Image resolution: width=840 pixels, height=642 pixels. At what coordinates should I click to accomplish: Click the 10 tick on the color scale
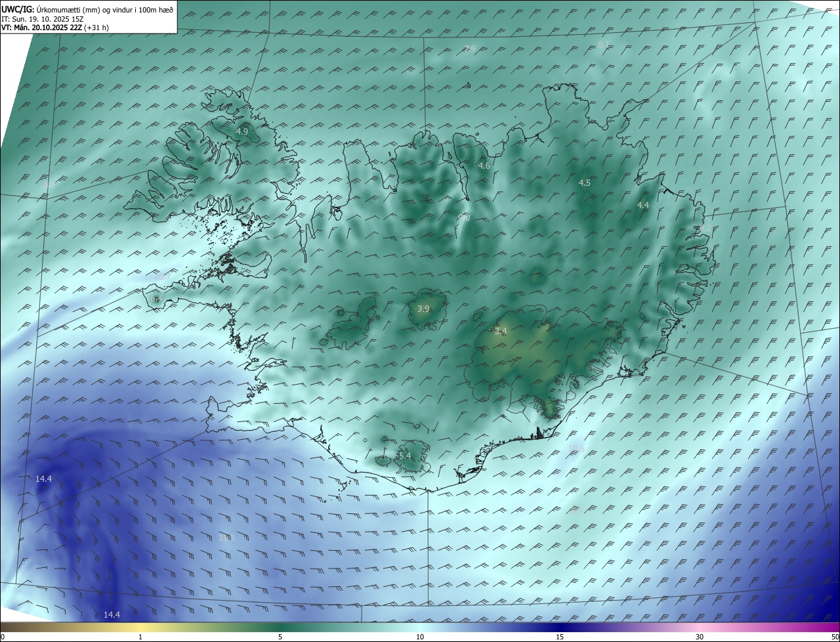click(x=420, y=637)
